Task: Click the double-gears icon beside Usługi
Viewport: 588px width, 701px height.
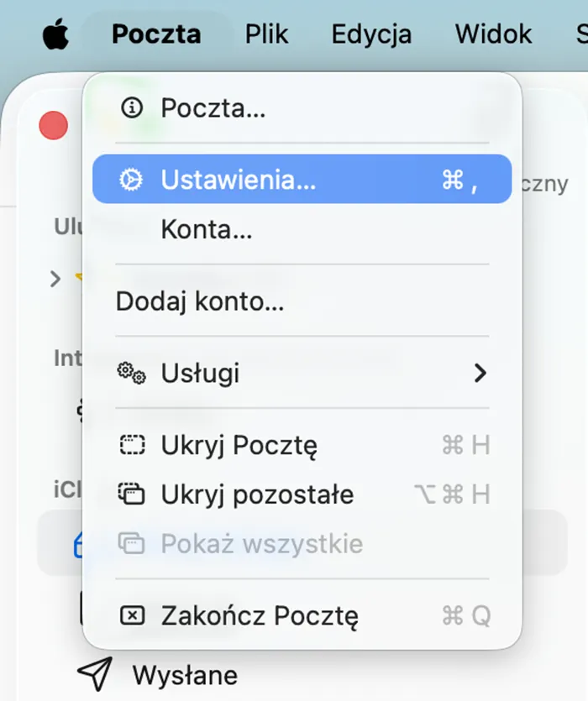Action: point(133,374)
